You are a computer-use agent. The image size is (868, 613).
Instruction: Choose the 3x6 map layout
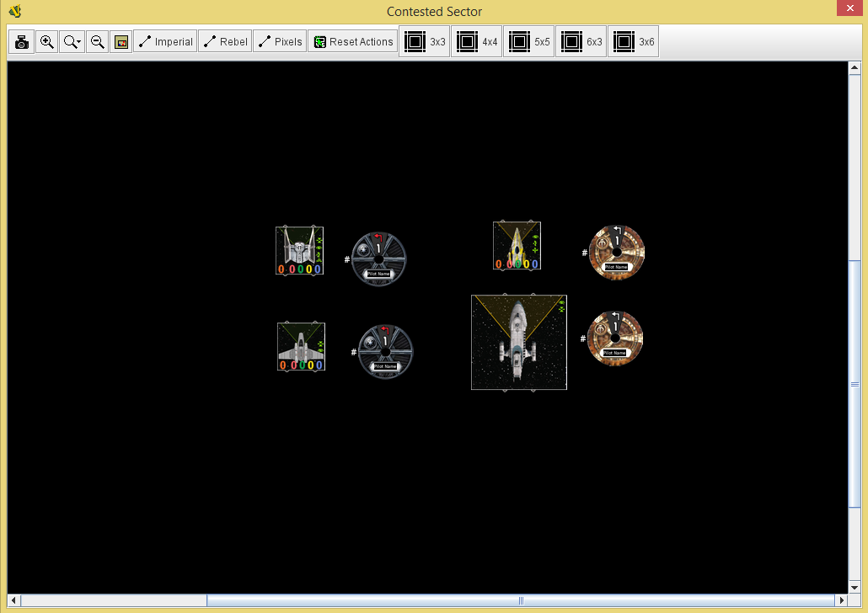pyautogui.click(x=633, y=40)
